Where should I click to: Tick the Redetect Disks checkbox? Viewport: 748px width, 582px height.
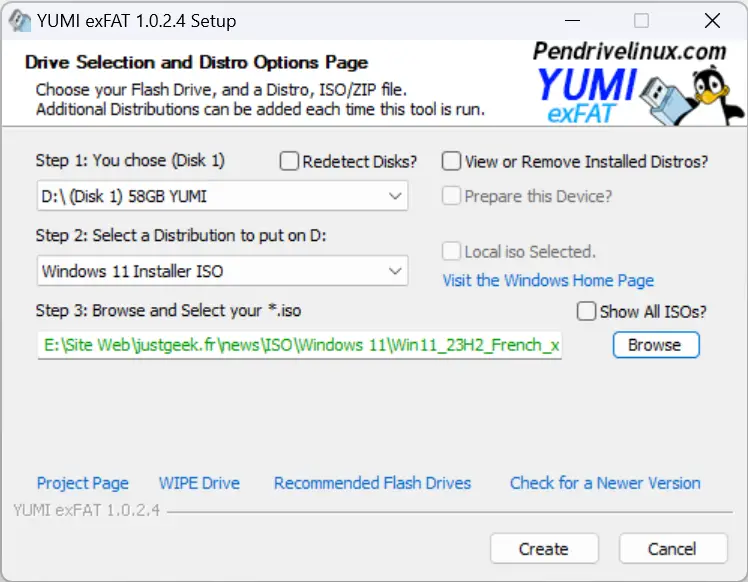[x=289, y=161]
